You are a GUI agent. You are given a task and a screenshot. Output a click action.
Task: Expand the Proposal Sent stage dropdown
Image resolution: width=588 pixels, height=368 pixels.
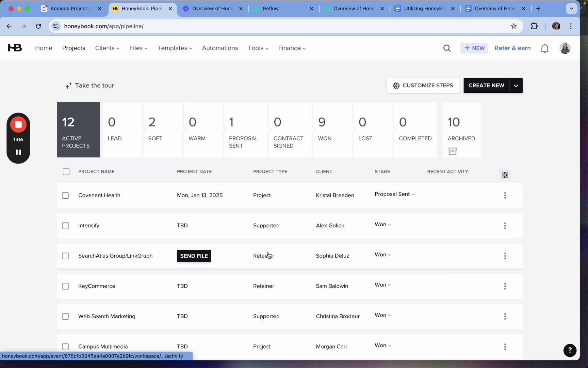coord(394,194)
